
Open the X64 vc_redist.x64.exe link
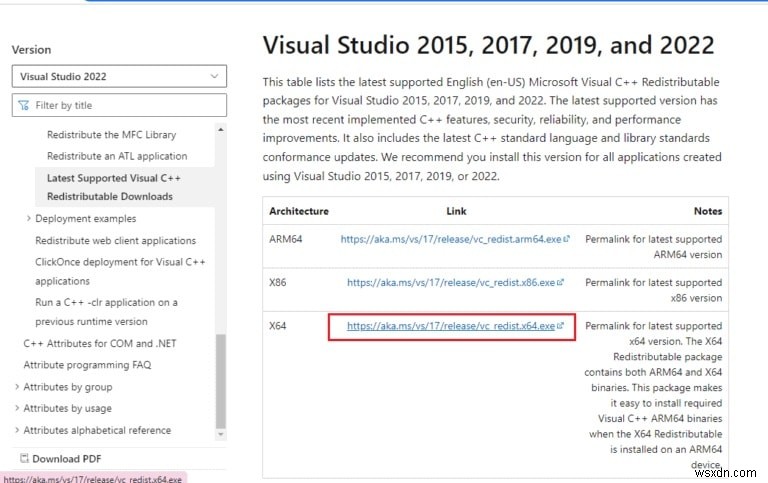coord(451,326)
